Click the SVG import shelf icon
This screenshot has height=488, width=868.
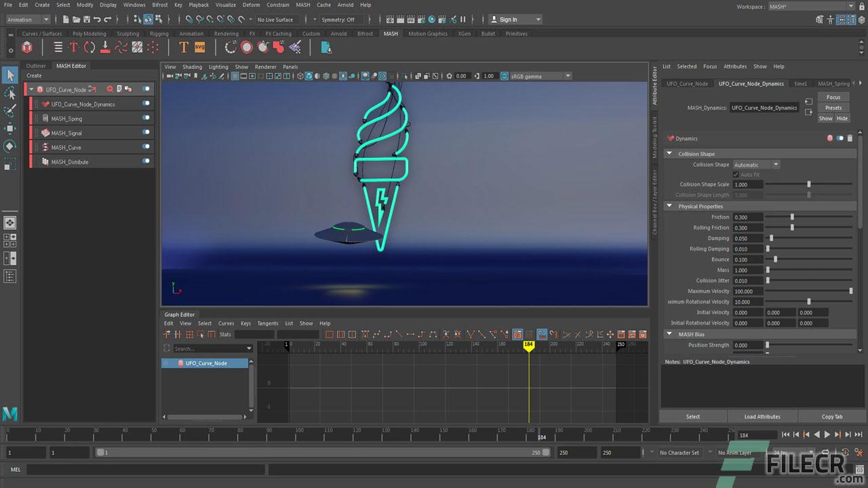(199, 47)
